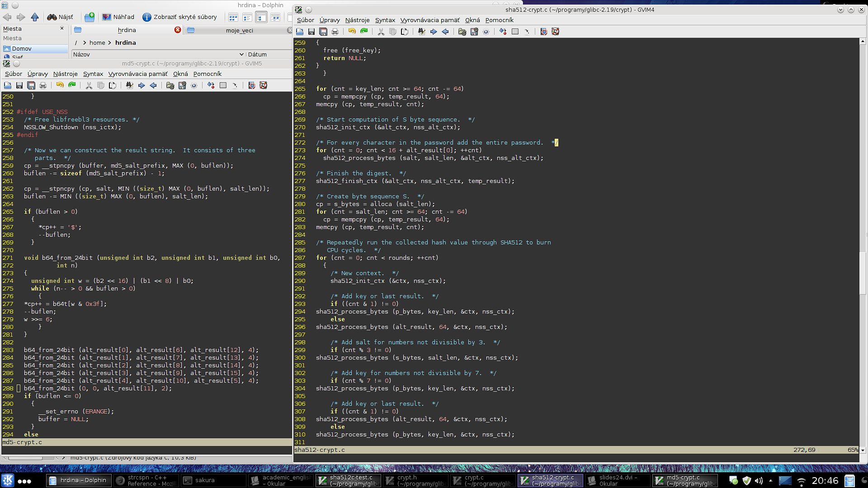868x488 pixels.
Task: Click Nájsť search button in Dolphin
Action: (x=60, y=17)
